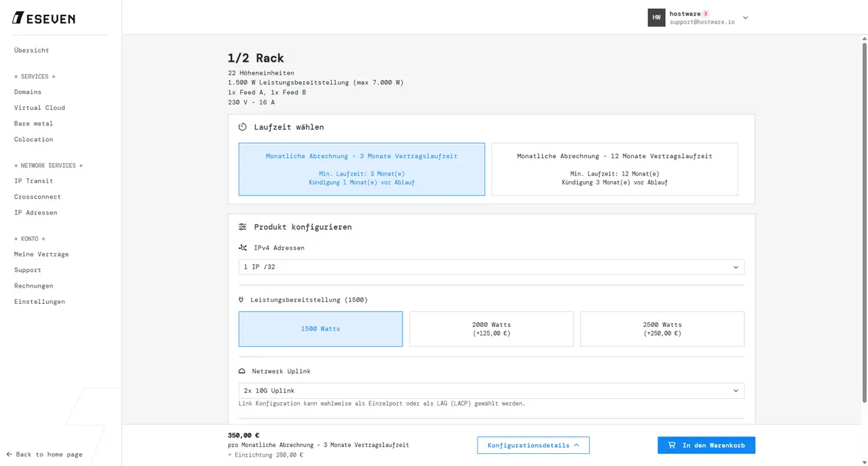
Task: Open Colocation in the sidebar
Action: click(x=33, y=140)
